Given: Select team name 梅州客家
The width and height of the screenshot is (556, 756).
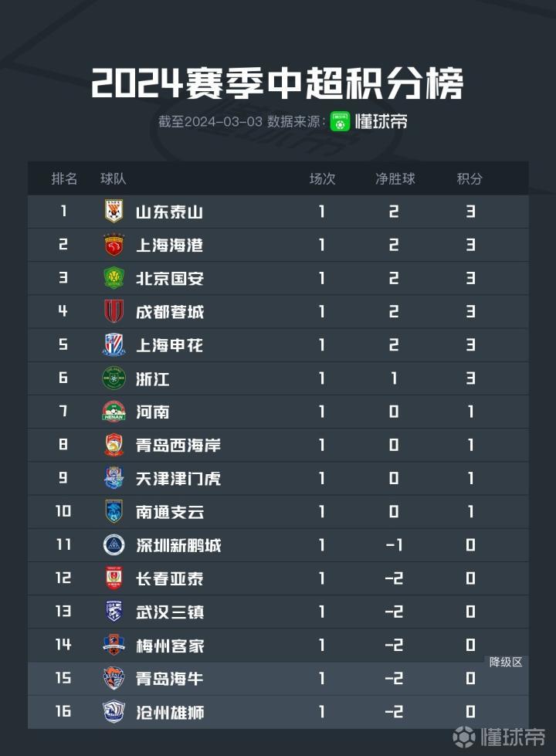Looking at the screenshot, I should point(169,646).
